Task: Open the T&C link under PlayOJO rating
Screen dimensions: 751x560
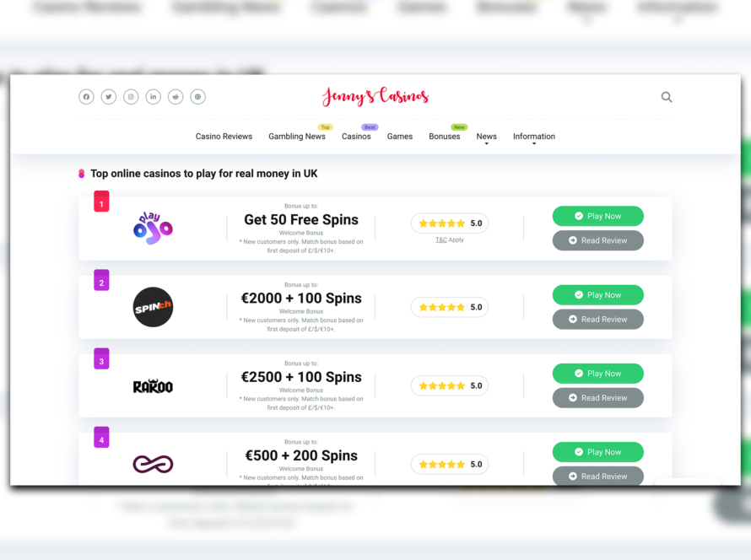Action: click(x=441, y=240)
